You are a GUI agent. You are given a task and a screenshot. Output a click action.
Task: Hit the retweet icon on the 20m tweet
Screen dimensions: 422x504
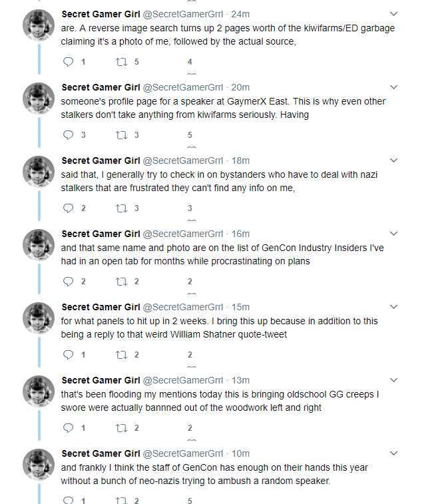point(120,134)
